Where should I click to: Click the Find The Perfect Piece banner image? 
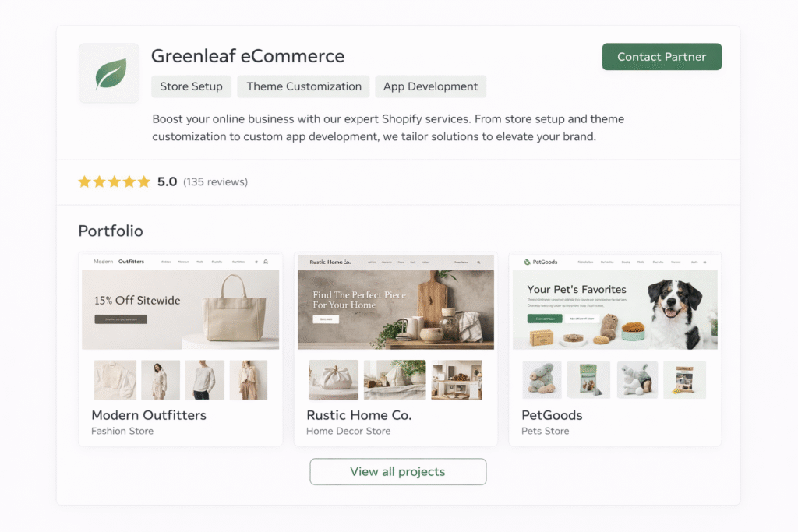395,309
